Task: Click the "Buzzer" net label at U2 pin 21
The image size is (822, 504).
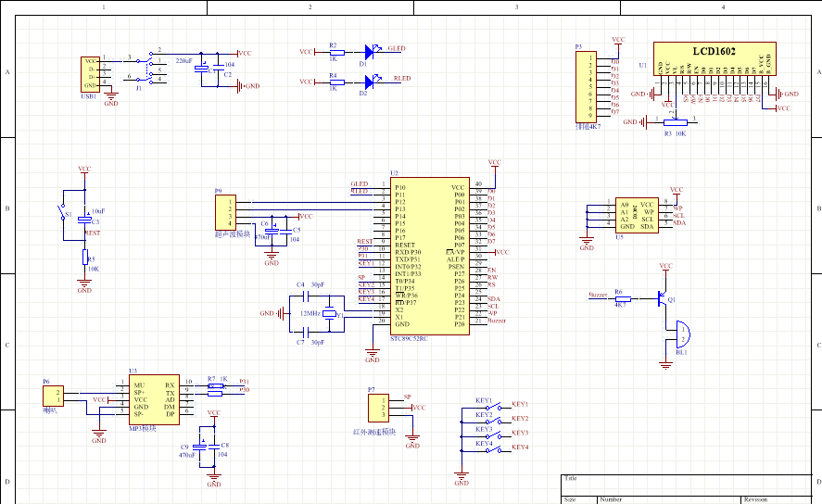Action: [497, 321]
